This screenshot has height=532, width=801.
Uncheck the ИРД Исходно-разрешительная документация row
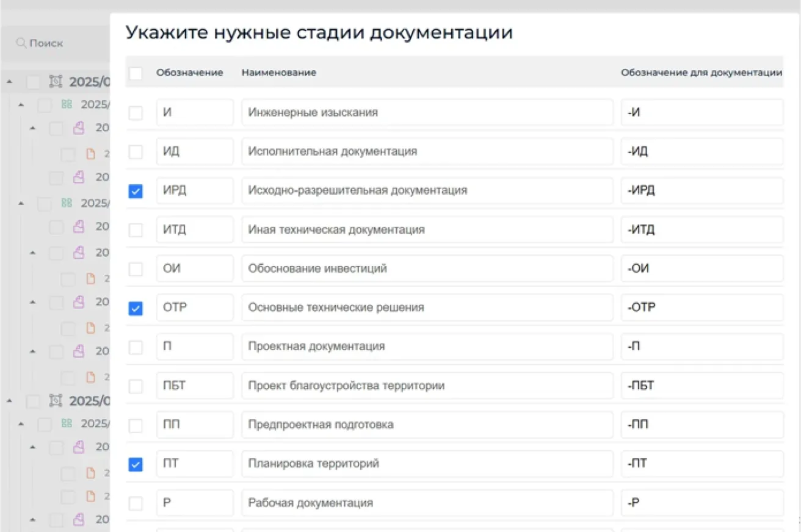click(136, 191)
